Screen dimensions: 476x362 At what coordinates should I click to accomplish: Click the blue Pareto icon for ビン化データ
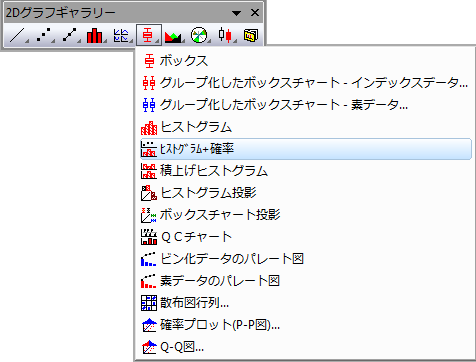tap(149, 259)
